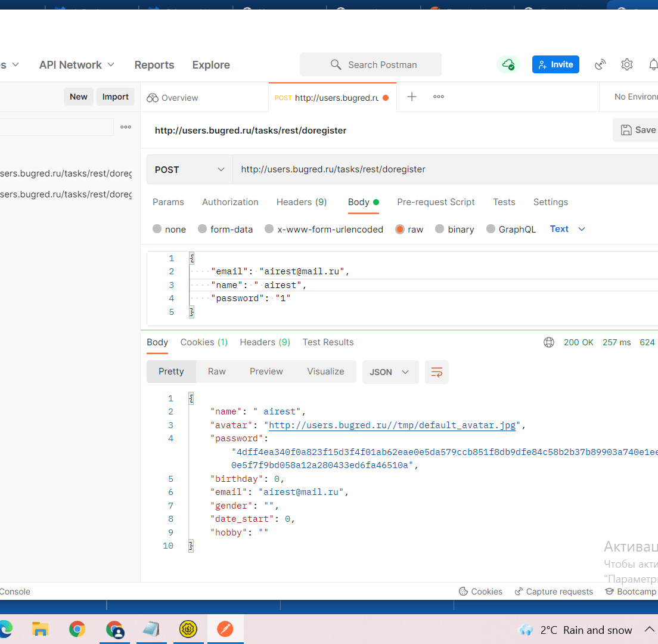Click the sync status cloud icon
This screenshot has height=644, width=658.
pos(508,64)
